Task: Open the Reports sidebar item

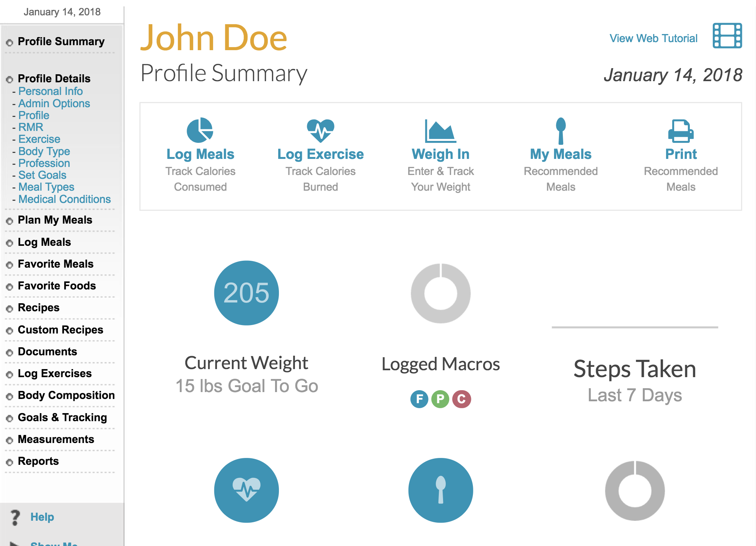Action: tap(38, 461)
